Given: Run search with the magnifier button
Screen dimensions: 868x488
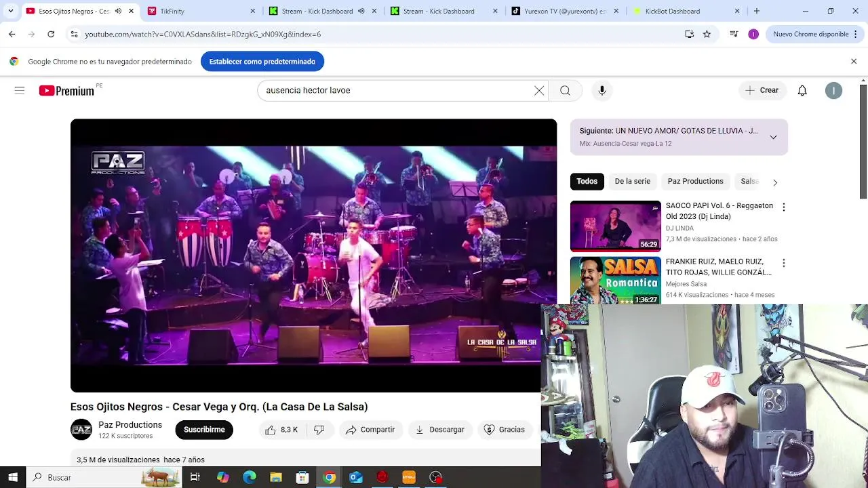Looking at the screenshot, I should click(x=565, y=90).
